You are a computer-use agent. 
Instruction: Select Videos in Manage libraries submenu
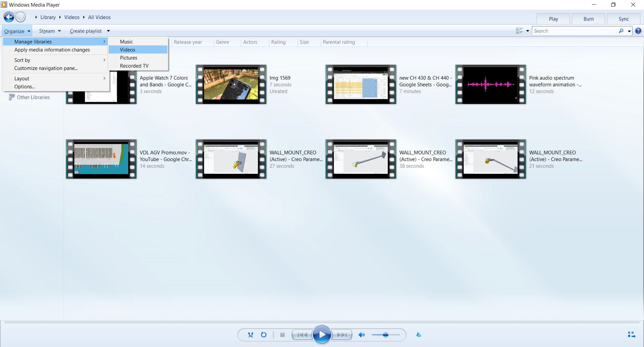click(x=127, y=50)
